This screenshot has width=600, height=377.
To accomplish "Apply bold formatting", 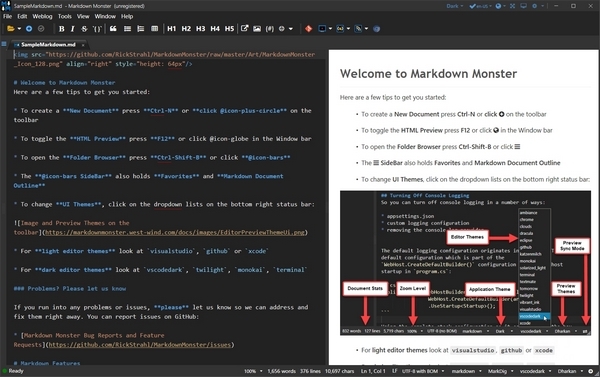I will tap(62, 29).
